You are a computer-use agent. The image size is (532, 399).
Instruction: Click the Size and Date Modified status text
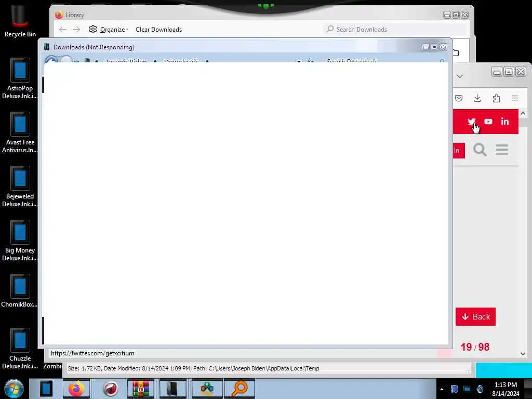coord(193,368)
